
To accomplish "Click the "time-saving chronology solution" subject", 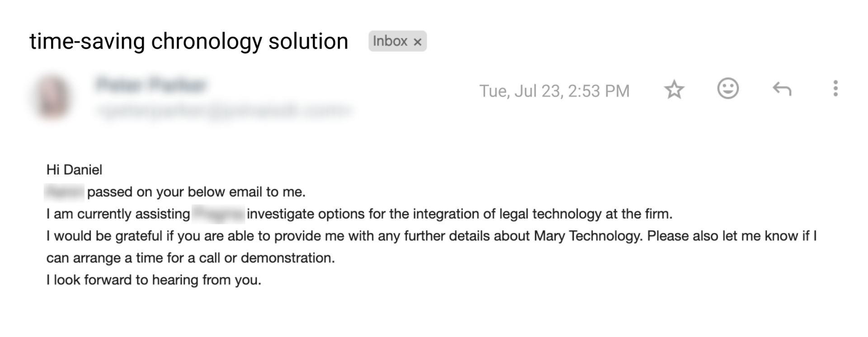I will click(189, 41).
